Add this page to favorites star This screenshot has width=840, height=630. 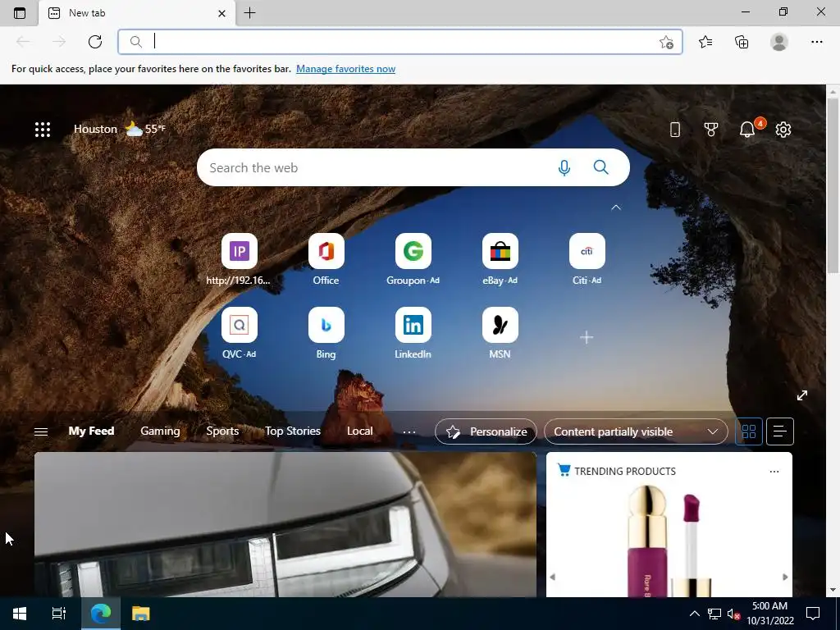pyautogui.click(x=666, y=42)
